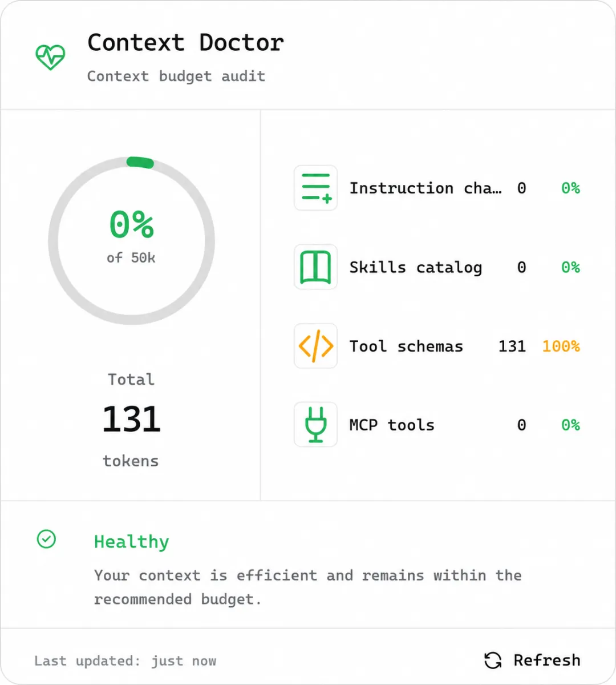
Task: Click the Tool schemas code brackets icon
Action: coord(315,346)
